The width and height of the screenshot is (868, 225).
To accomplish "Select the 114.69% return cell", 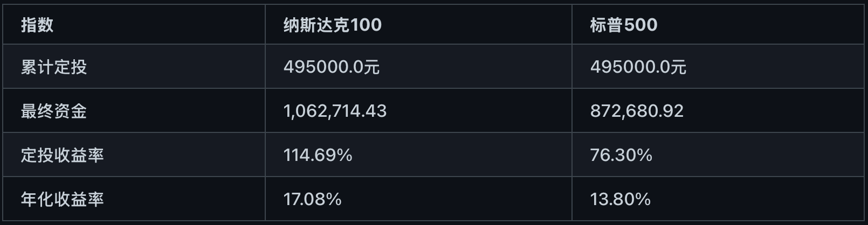I will pos(318,156).
